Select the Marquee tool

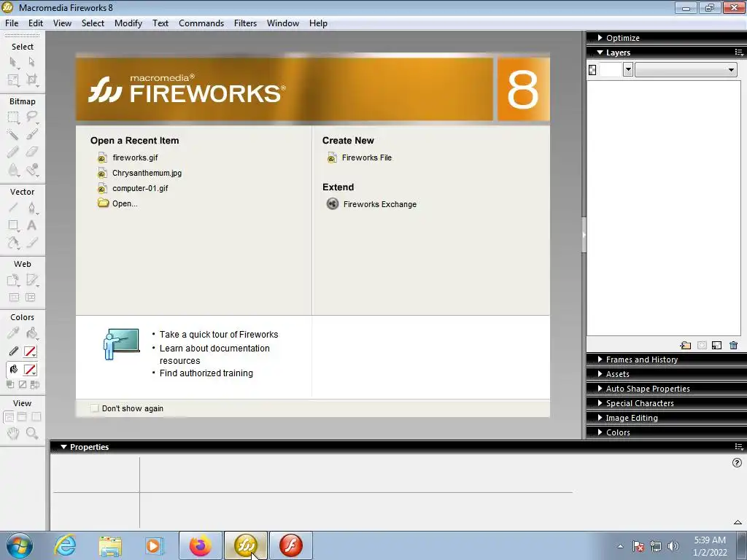[13, 117]
